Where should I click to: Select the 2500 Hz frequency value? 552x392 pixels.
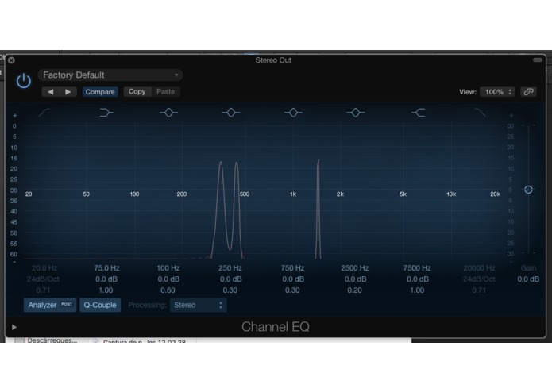click(x=355, y=268)
